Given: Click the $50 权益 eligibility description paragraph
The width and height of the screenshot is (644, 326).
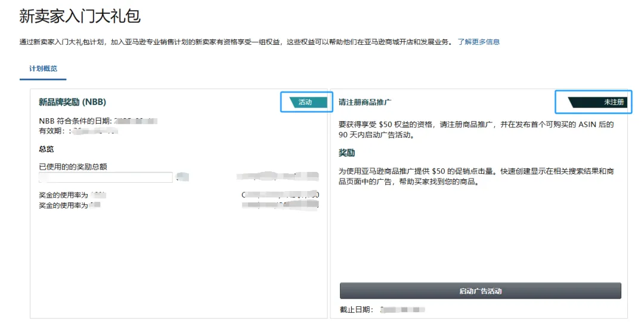Looking at the screenshot, I should point(475,130).
